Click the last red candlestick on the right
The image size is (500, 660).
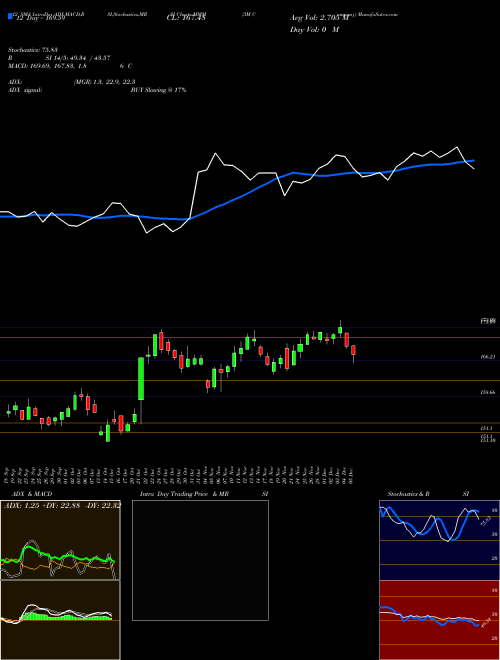click(354, 350)
